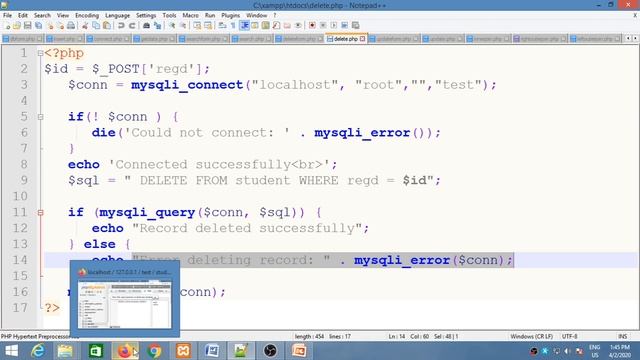Toggle Show All Characters pilcrow icon
Screen dimensions: 640x360
233,26
